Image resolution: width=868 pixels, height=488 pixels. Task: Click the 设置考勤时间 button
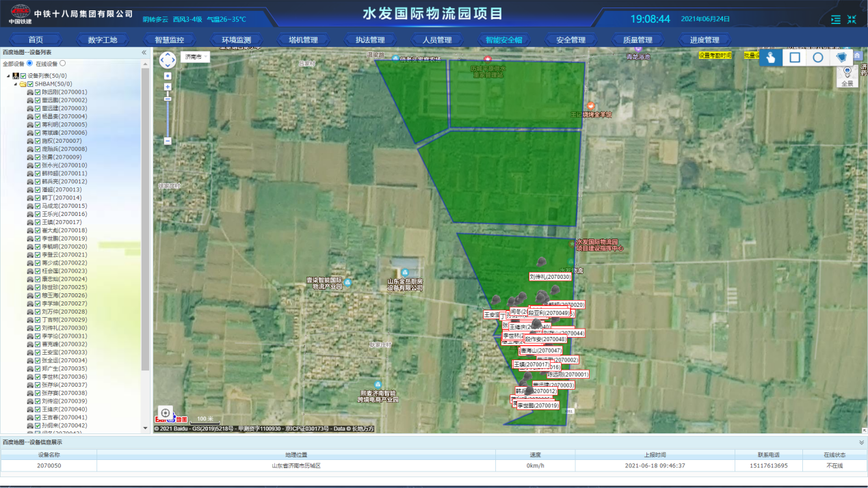click(x=715, y=55)
